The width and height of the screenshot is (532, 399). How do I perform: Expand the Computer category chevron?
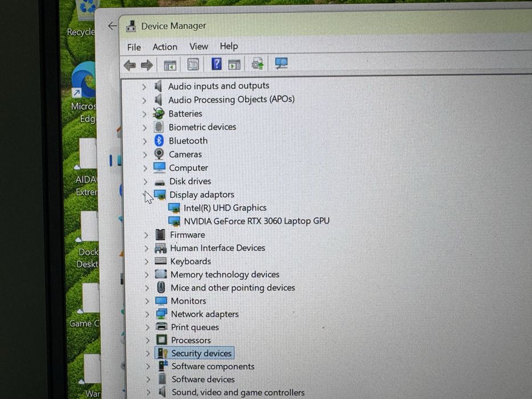145,168
